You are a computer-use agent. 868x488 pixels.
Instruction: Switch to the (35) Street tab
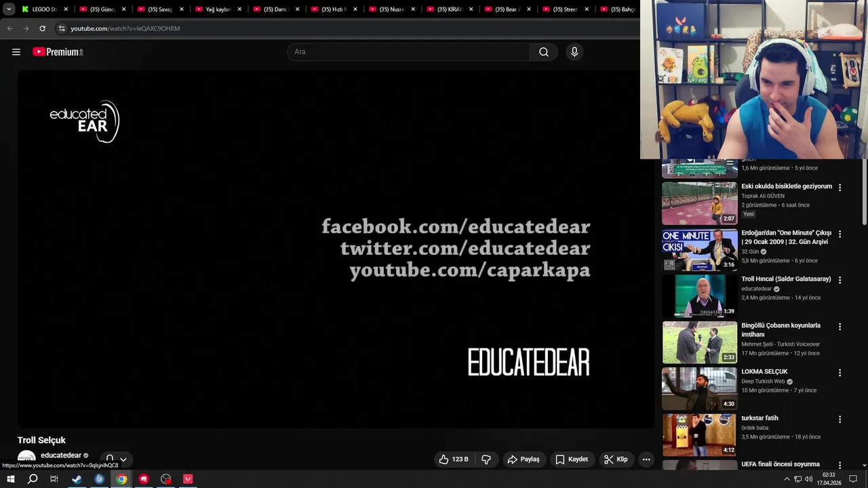(x=566, y=9)
